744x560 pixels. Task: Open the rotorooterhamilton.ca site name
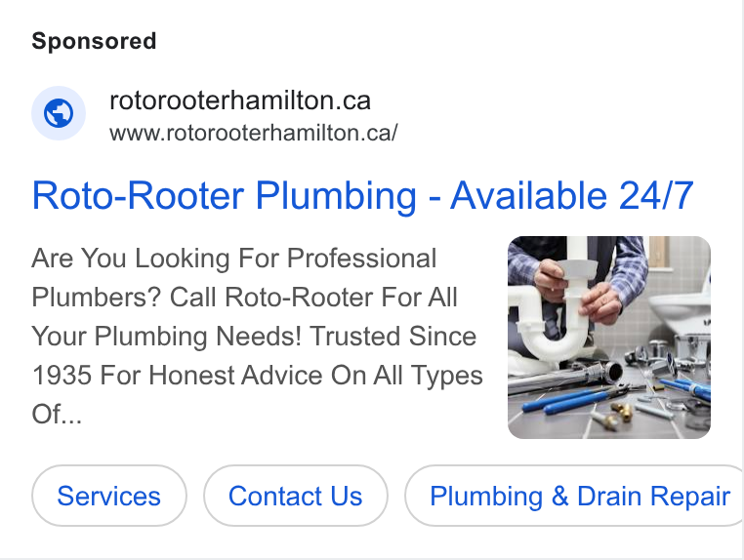(x=239, y=100)
